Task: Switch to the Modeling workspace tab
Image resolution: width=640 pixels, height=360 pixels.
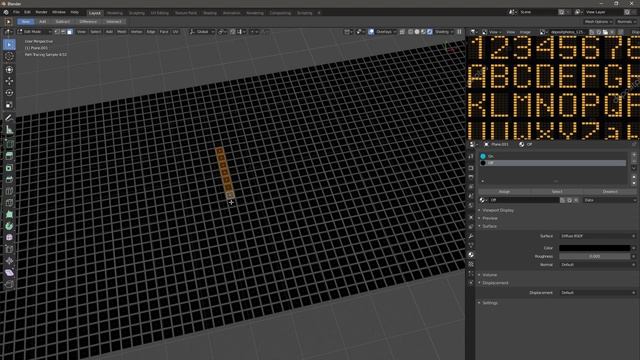Action: click(115, 13)
